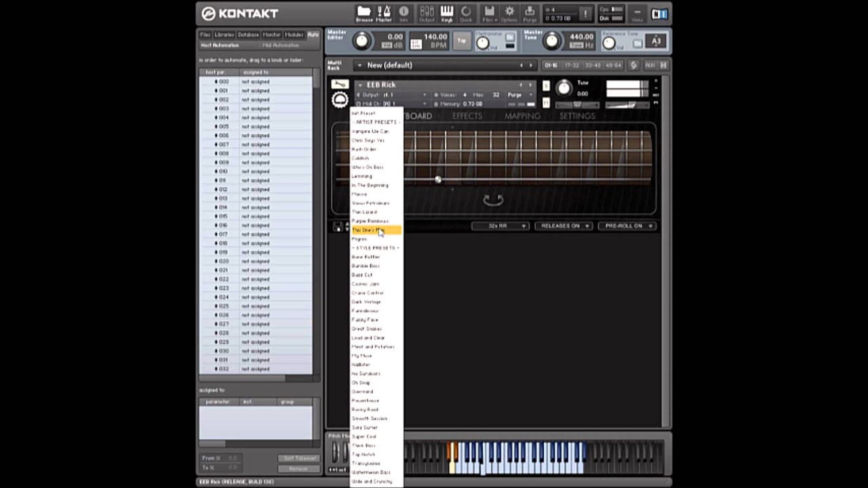Click the fretboard loop icon
Image resolution: width=868 pixels, height=488 pixels.
point(493,200)
